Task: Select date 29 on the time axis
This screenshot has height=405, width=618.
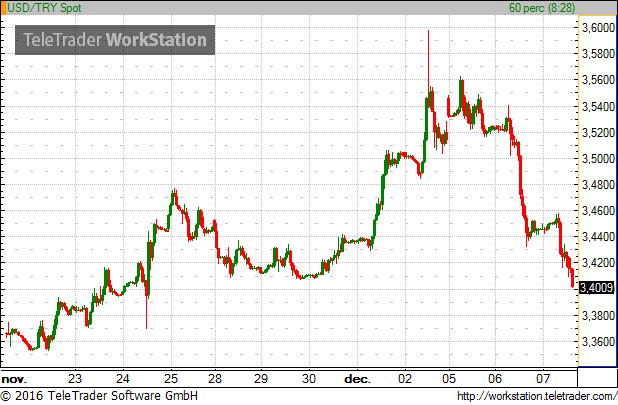Action: click(x=261, y=379)
